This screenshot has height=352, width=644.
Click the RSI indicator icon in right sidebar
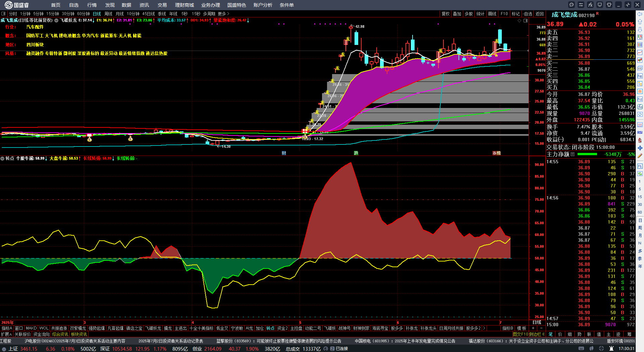click(640, 132)
